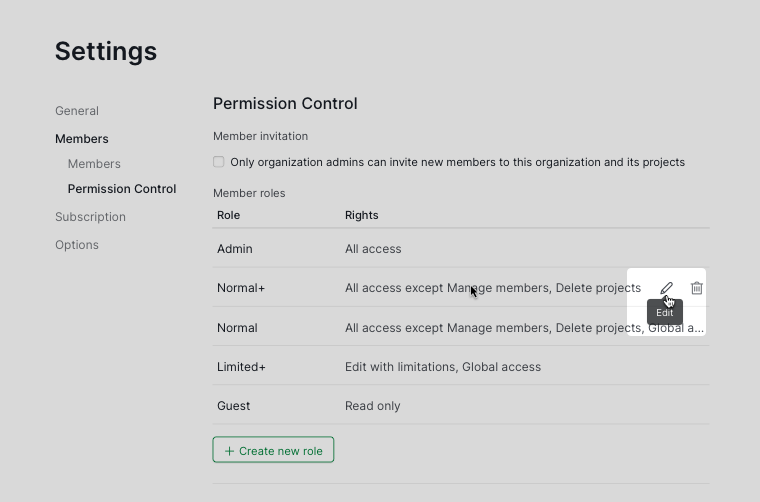Click the Role column header
The width and height of the screenshot is (760, 502).
pyautogui.click(x=229, y=215)
